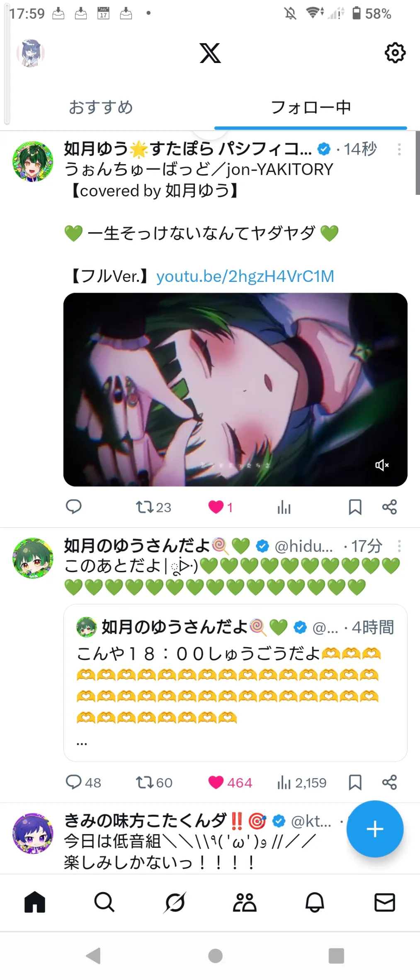The width and height of the screenshot is (420, 980).
Task: Open the notifications bell
Action: pos(315,902)
